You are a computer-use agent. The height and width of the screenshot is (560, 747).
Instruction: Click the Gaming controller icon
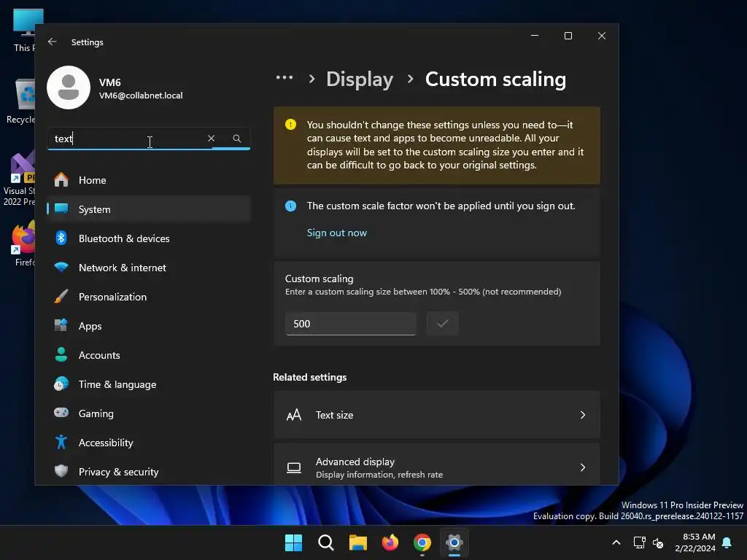tap(61, 413)
